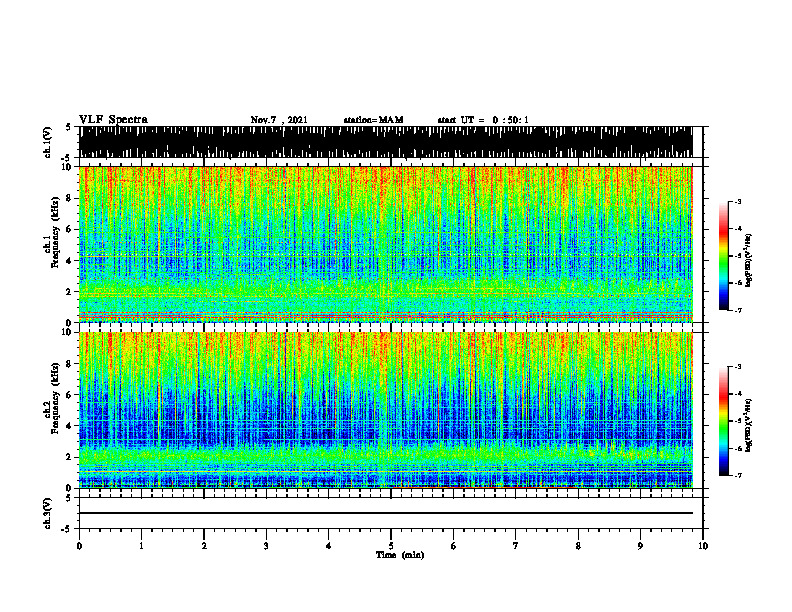Click the ch.2 spectrogram panel
The height and width of the screenshot is (612, 792).
[385, 410]
